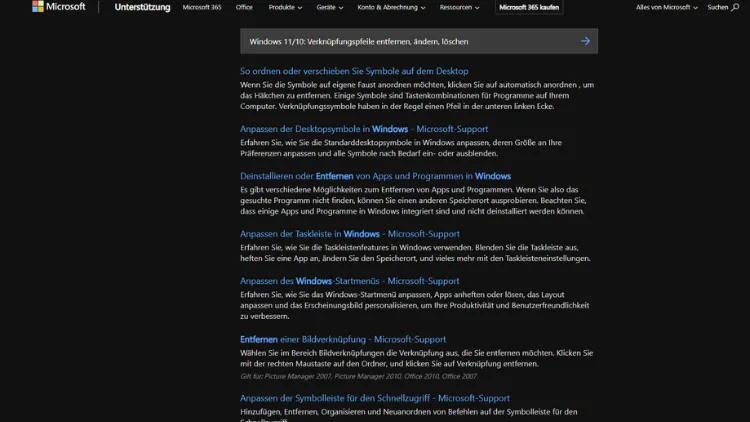The width and height of the screenshot is (750, 422).
Task: Click the snippet 'Erfahren Sie, wie Sie die Taskleistenfeatures'
Action: pyautogui.click(x=415, y=253)
